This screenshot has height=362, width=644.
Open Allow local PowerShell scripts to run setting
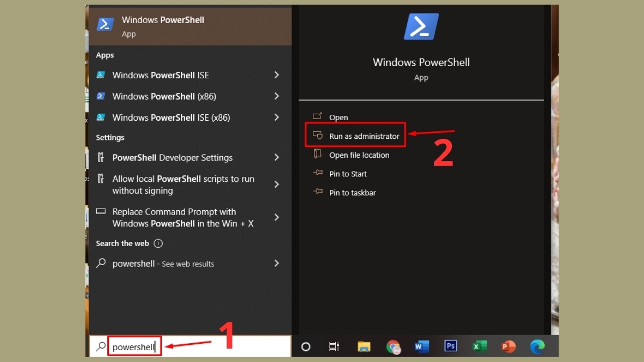point(183,184)
